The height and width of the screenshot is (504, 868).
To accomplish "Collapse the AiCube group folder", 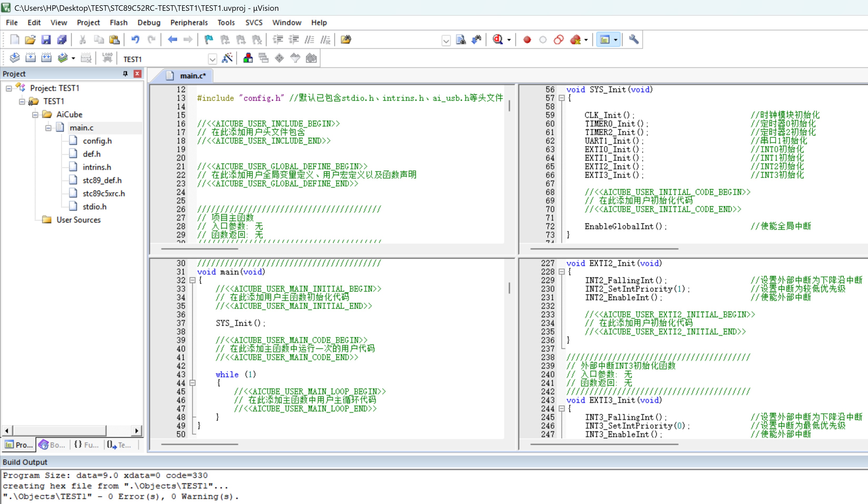I will [x=35, y=115].
